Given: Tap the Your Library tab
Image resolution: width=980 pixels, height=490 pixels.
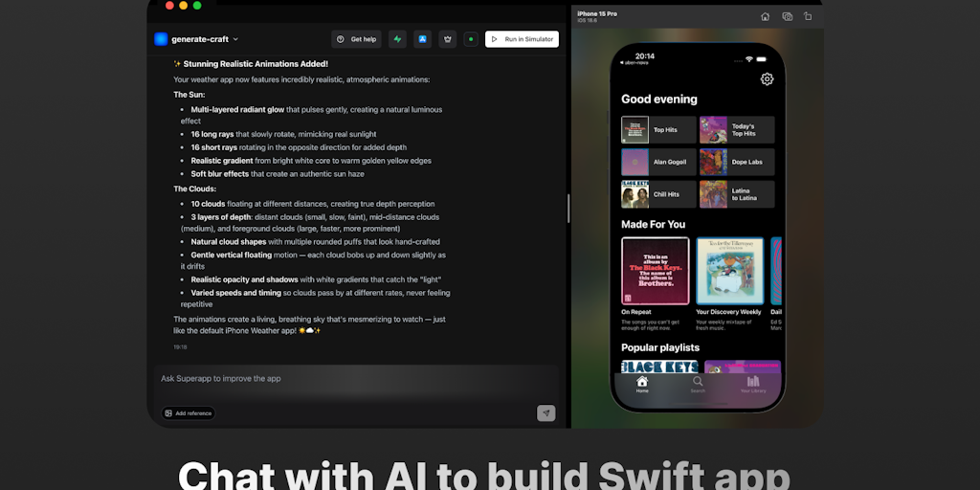Looking at the screenshot, I should pos(753,385).
